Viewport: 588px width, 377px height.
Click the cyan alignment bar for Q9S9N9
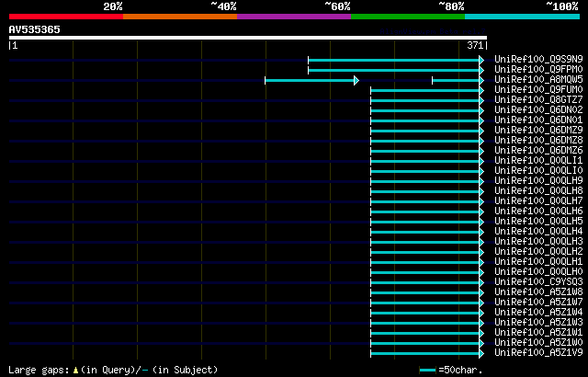click(396, 60)
